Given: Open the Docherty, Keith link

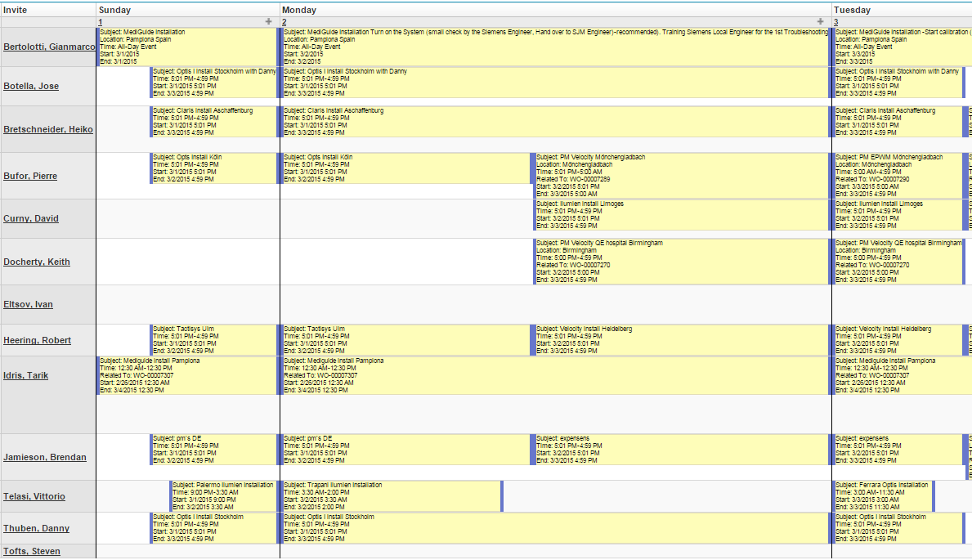Looking at the screenshot, I should pyautogui.click(x=37, y=262).
